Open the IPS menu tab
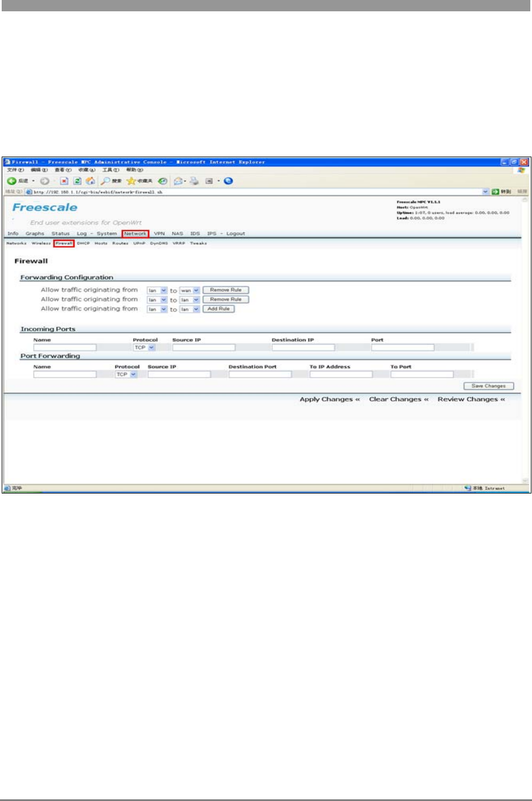The height and width of the screenshot is (801, 532). 212,233
